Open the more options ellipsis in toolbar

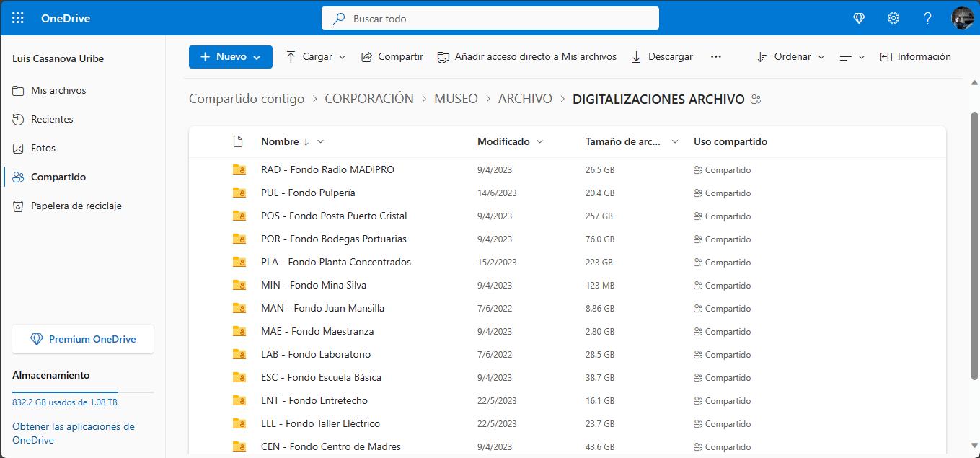coord(715,57)
